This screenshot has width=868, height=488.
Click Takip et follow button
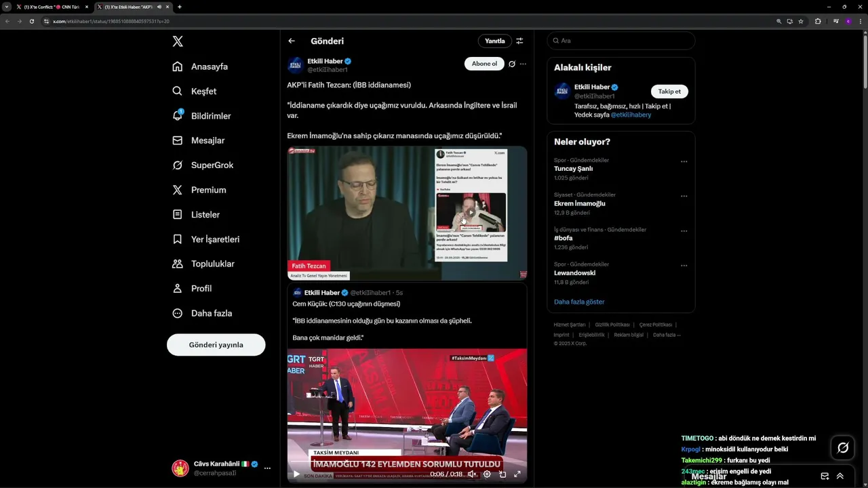pos(669,91)
